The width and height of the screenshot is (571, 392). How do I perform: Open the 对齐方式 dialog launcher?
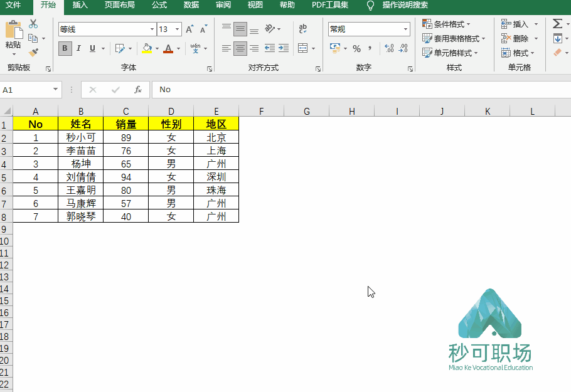pyautogui.click(x=318, y=69)
